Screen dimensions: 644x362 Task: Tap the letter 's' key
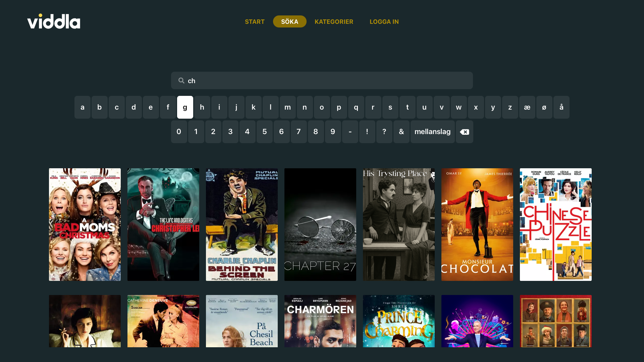pyautogui.click(x=390, y=107)
